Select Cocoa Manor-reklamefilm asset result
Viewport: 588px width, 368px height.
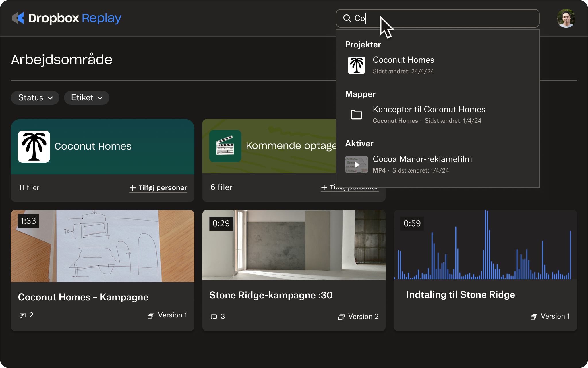click(438, 164)
